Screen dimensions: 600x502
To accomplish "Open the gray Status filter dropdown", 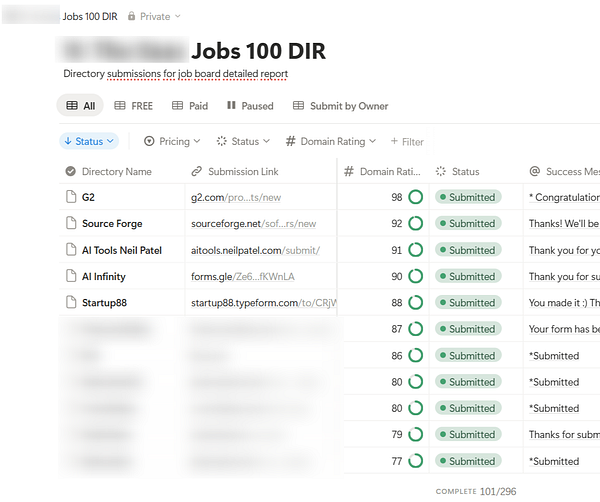I will click(x=243, y=141).
